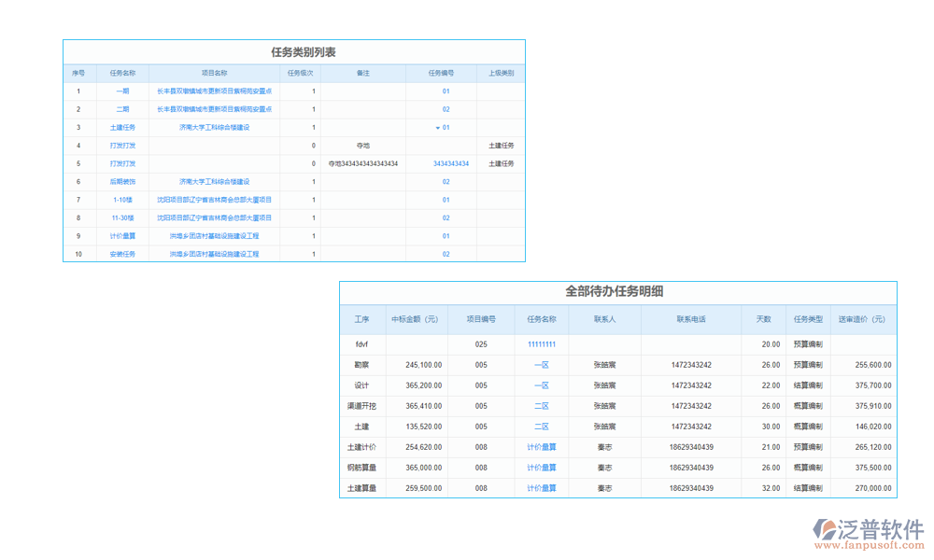Click 计价量算 link in the 钢筋算量 row

pyautogui.click(x=541, y=468)
